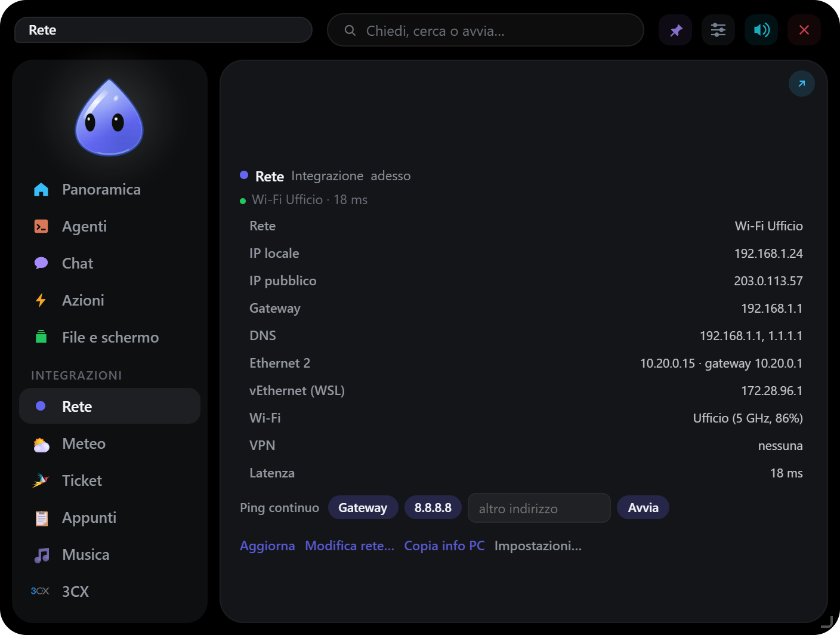Screen dimensions: 840x635
Task: Click the Agenti terminal icon
Action: [41, 226]
